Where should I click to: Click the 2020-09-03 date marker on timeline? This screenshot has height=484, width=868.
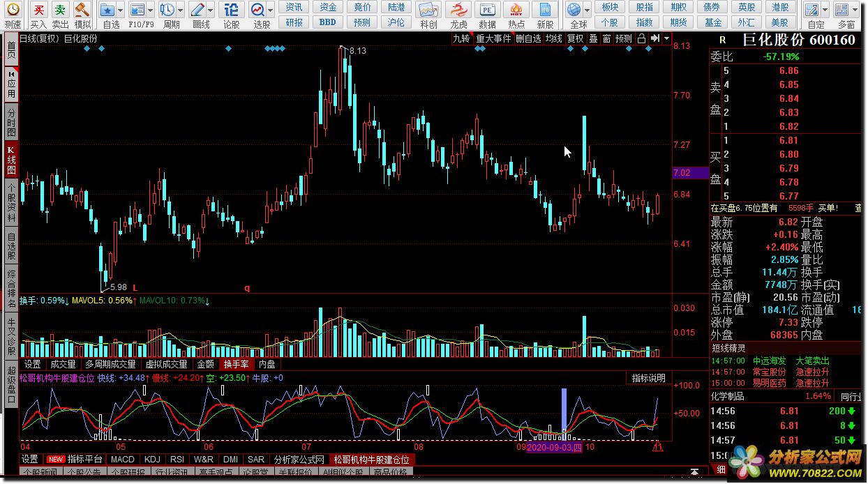(554, 447)
